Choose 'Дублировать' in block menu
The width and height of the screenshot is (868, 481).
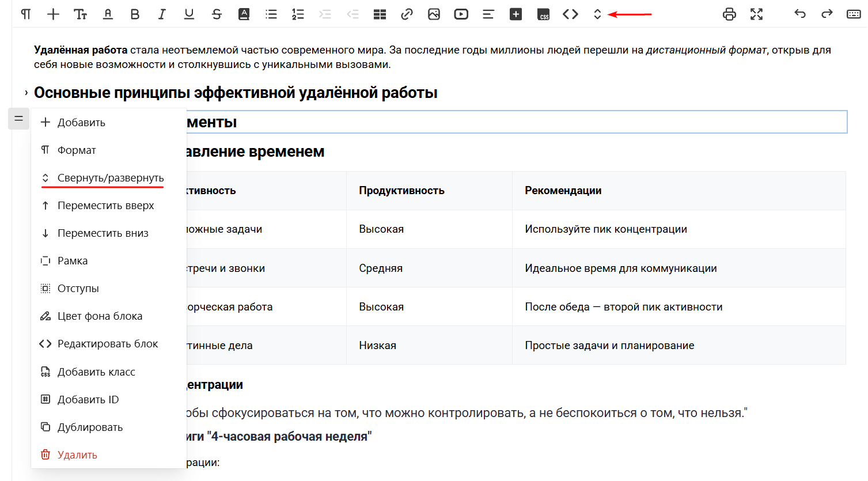(109, 427)
